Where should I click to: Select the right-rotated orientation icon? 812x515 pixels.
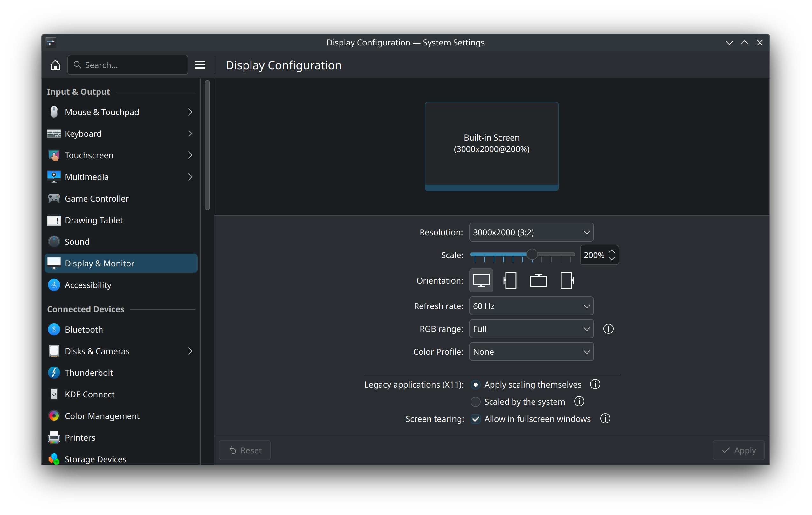567,280
